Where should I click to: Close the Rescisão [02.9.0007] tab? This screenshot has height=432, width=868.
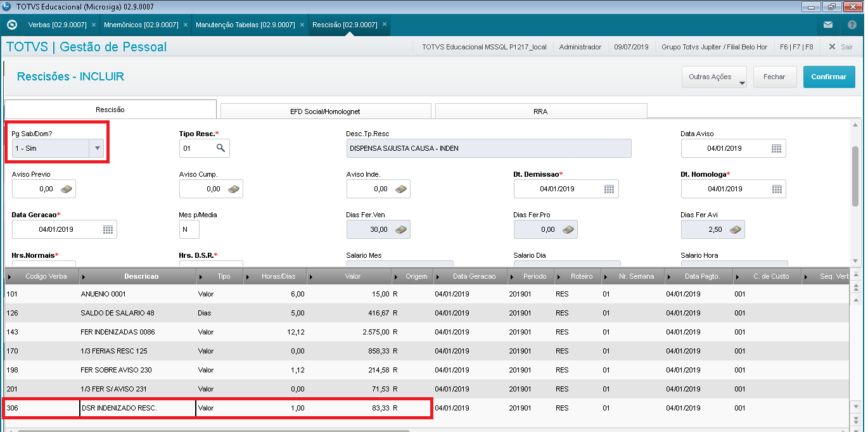(x=384, y=25)
